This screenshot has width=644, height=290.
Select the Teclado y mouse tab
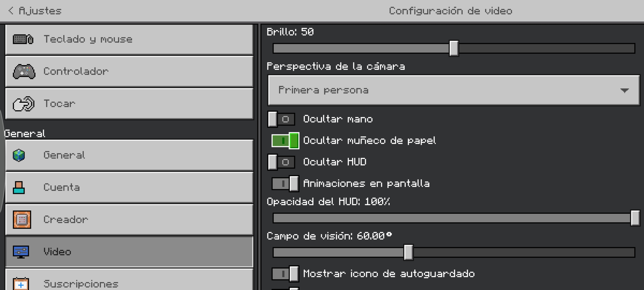(129, 39)
